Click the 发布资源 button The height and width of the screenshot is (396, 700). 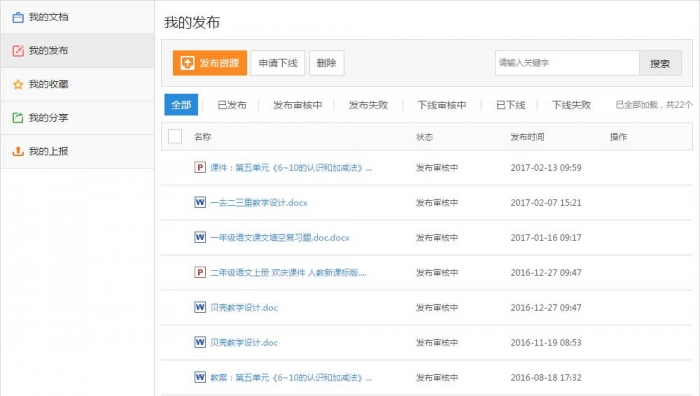(210, 63)
